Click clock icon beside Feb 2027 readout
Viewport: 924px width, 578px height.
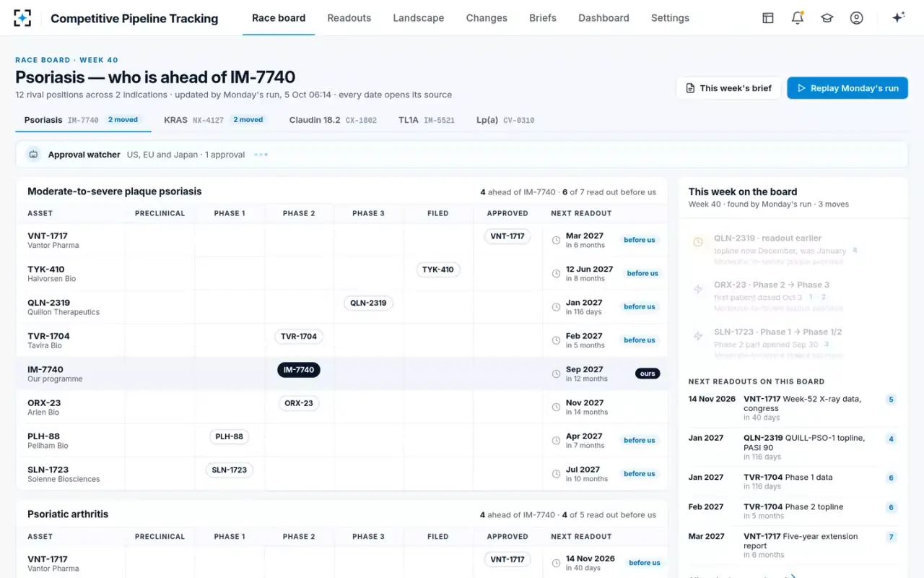[x=556, y=341]
